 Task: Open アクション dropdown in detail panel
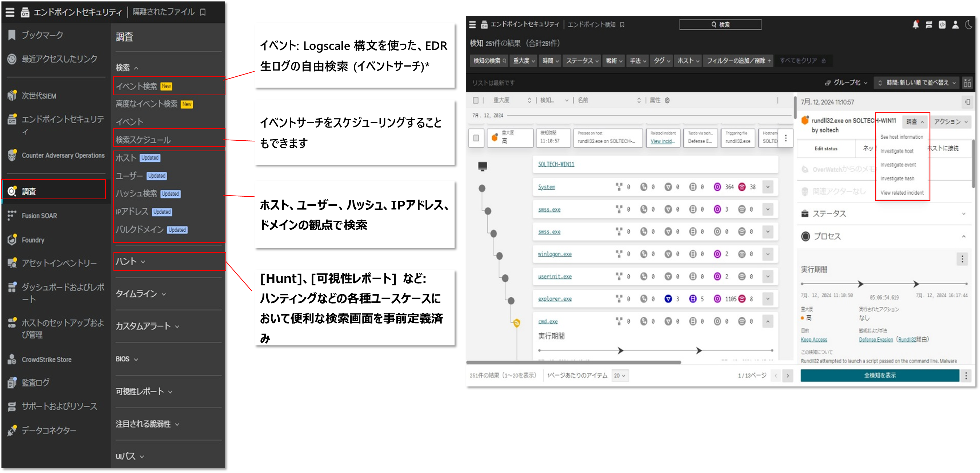(951, 122)
